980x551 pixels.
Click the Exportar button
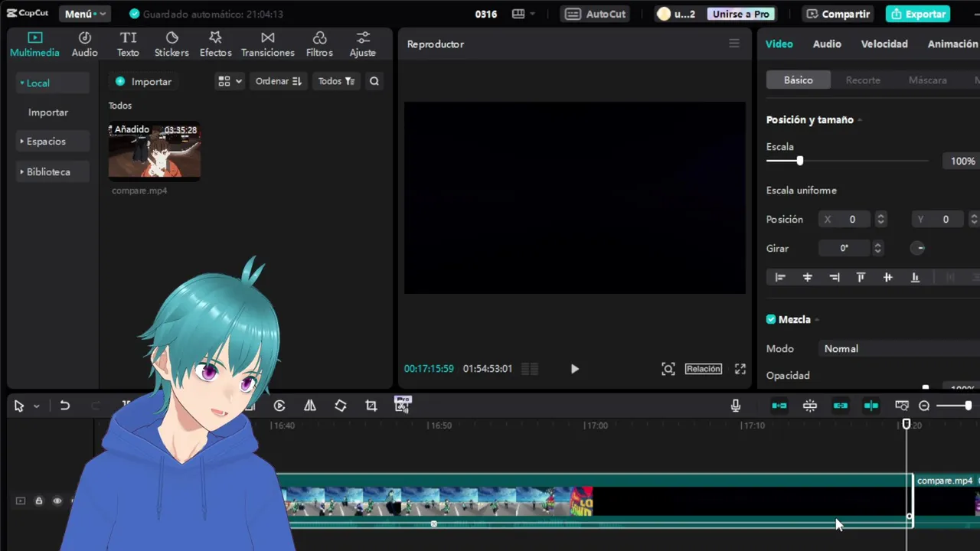click(918, 14)
